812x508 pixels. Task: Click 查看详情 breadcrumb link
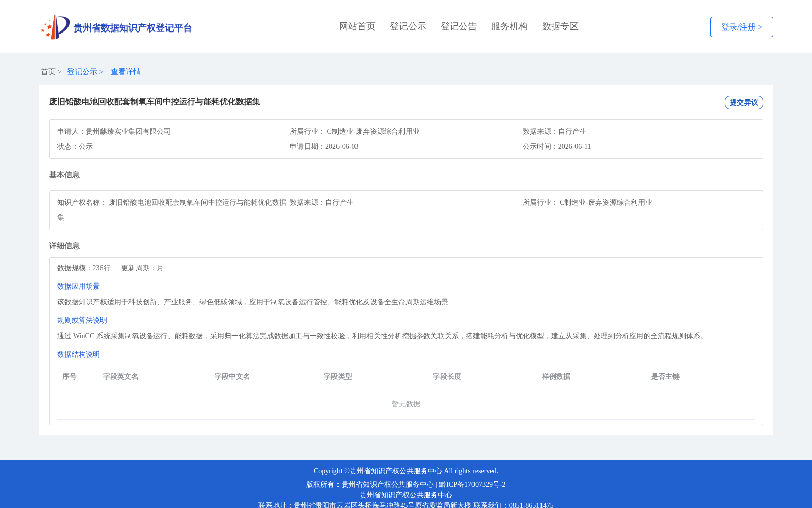pos(126,72)
